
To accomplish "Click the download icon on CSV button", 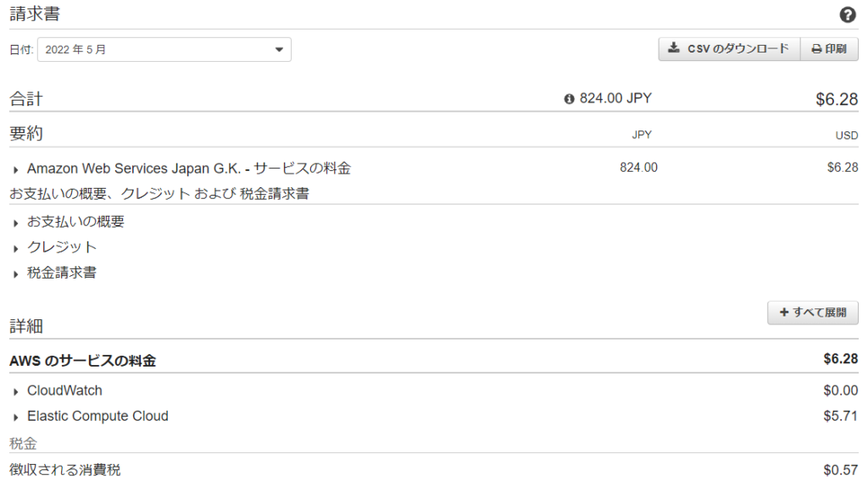I will [x=674, y=48].
